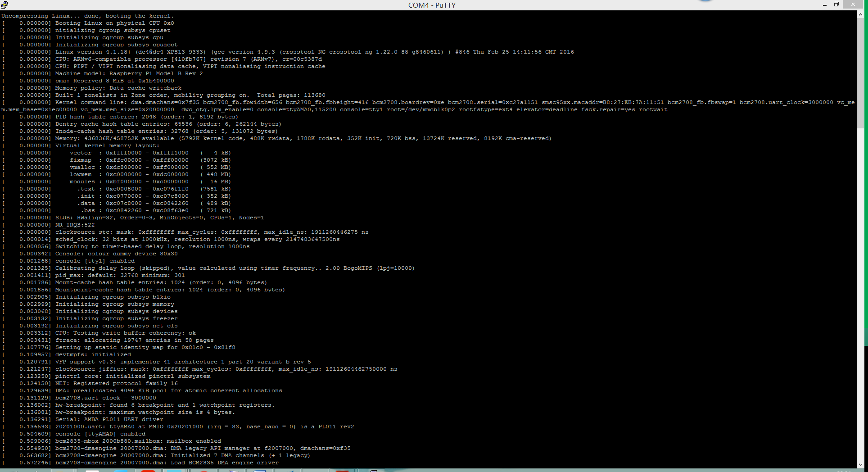This screenshot has width=868, height=472.
Task: Click the scrollbar up arrow
Action: pos(860,14)
